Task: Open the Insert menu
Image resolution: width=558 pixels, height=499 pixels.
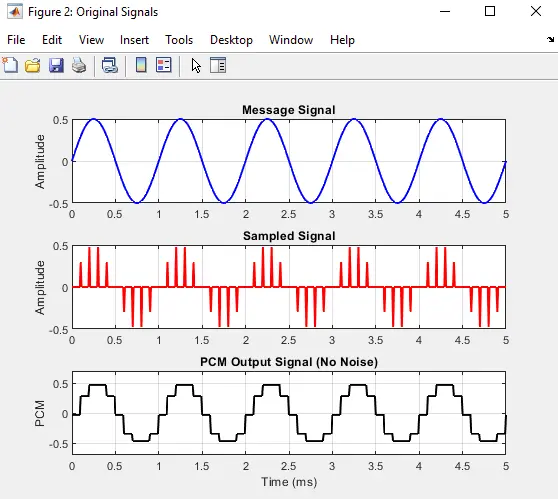Action: coord(134,40)
